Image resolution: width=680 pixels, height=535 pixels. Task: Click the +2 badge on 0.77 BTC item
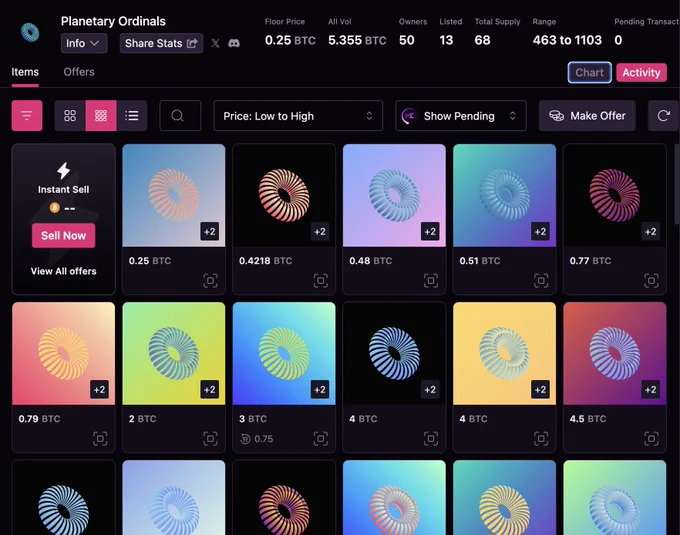[651, 232]
